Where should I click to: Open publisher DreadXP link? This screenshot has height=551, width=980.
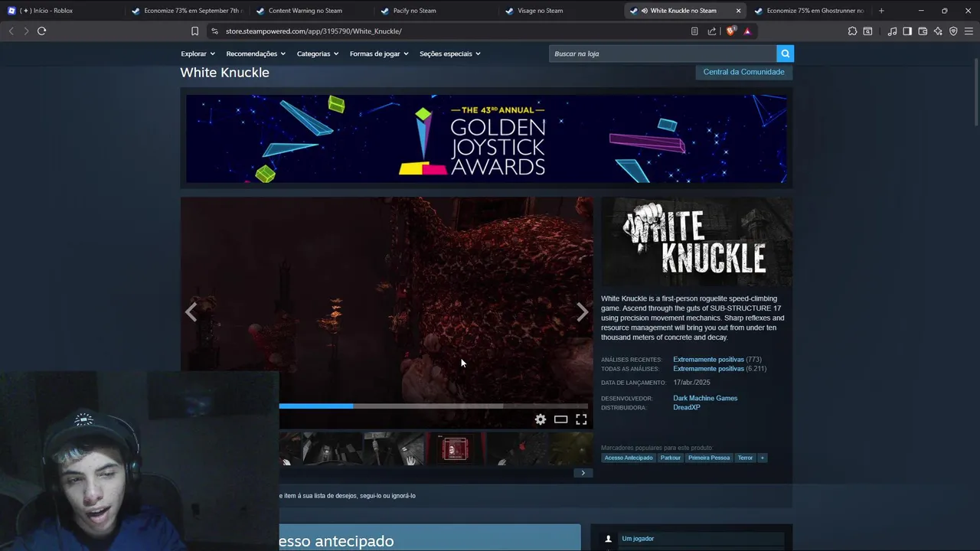[686, 407]
